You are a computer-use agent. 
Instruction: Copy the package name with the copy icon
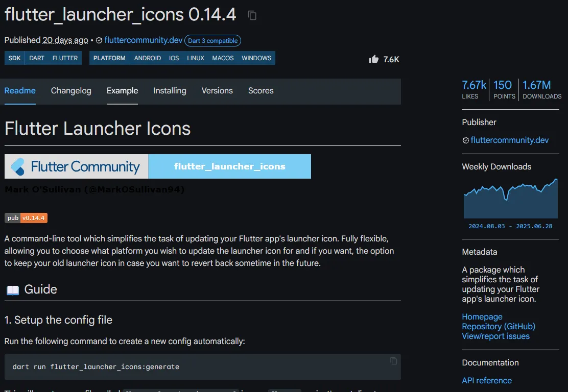[252, 15]
